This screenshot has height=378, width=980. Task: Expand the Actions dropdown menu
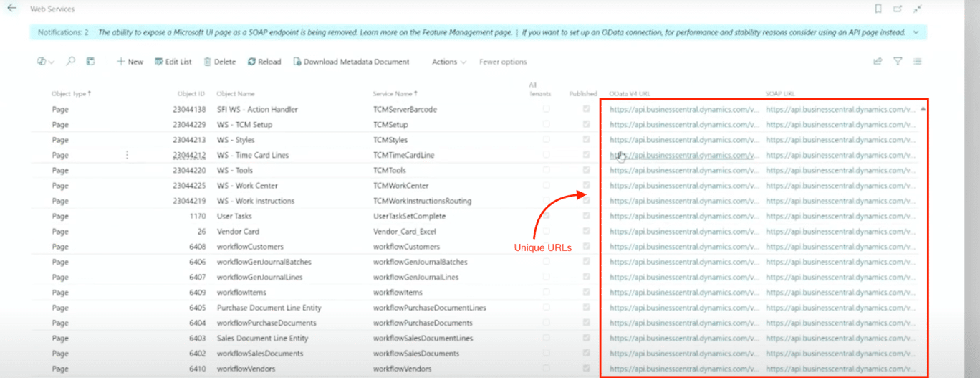click(449, 62)
